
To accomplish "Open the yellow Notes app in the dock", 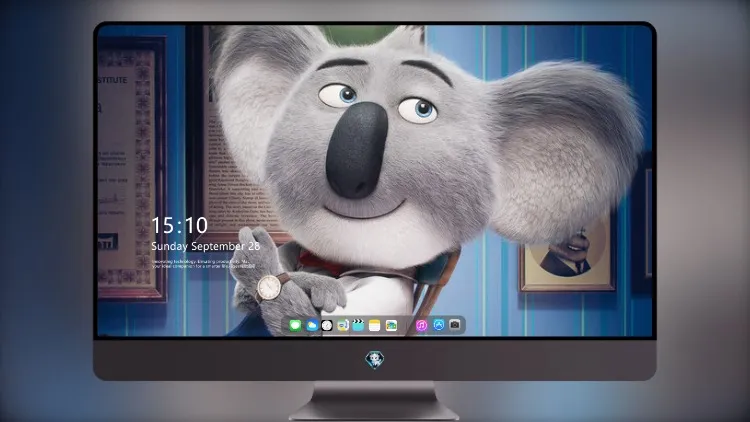I will pyautogui.click(x=375, y=325).
